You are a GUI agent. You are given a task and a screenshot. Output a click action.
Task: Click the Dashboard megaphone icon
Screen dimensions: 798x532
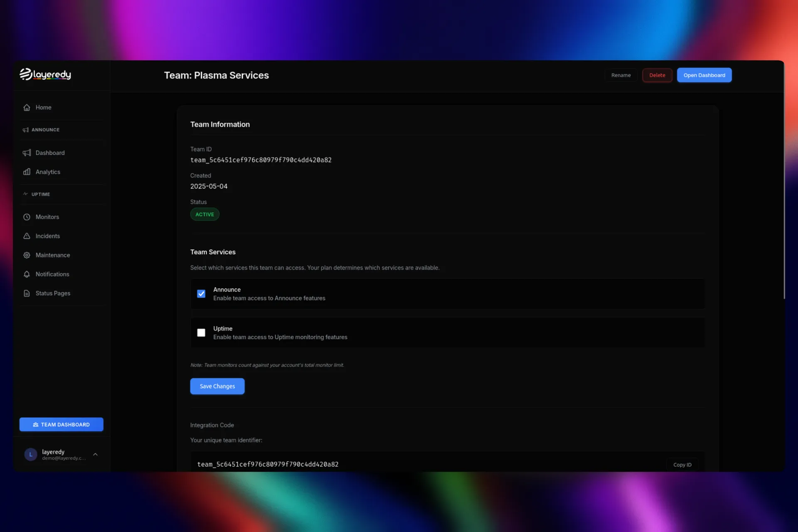pos(27,153)
